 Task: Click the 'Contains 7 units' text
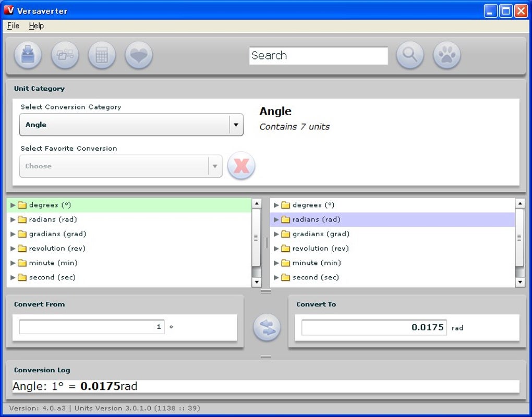295,127
